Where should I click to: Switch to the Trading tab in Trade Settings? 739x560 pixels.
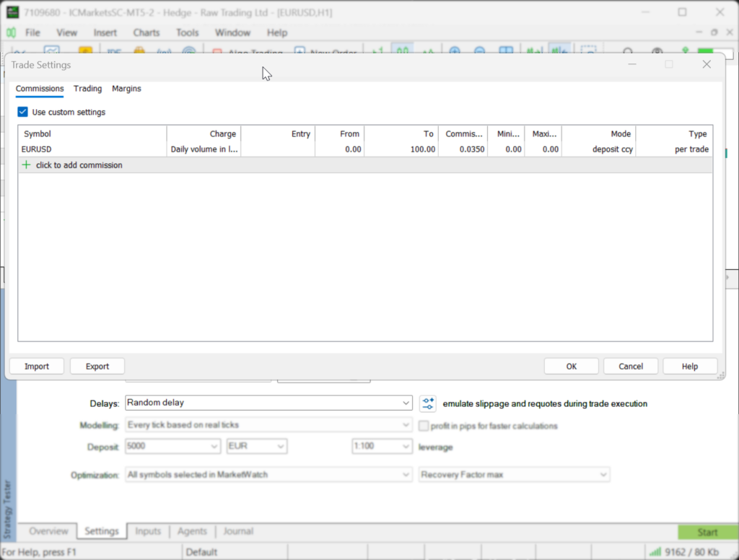click(87, 89)
